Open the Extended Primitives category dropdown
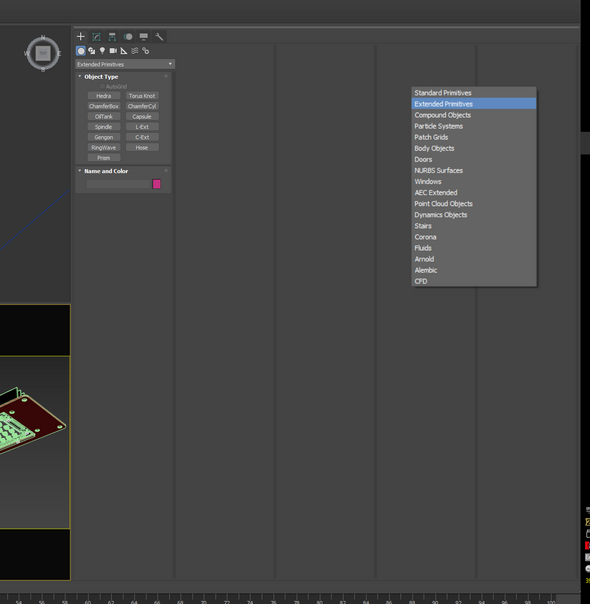The height and width of the screenshot is (604, 590). click(x=125, y=64)
